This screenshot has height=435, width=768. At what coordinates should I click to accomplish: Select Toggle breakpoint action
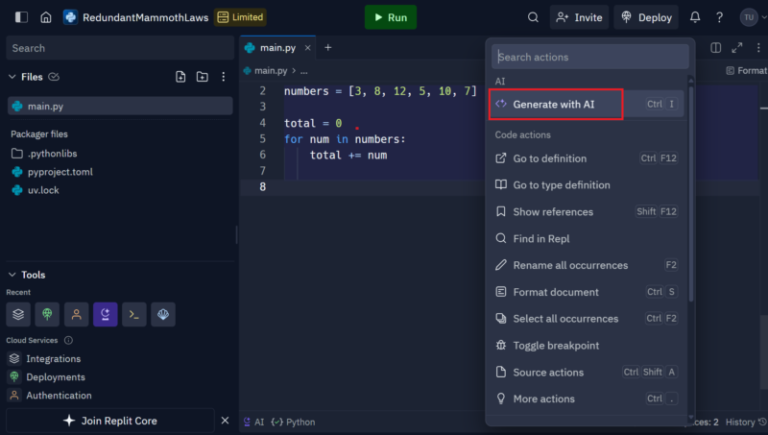point(555,346)
